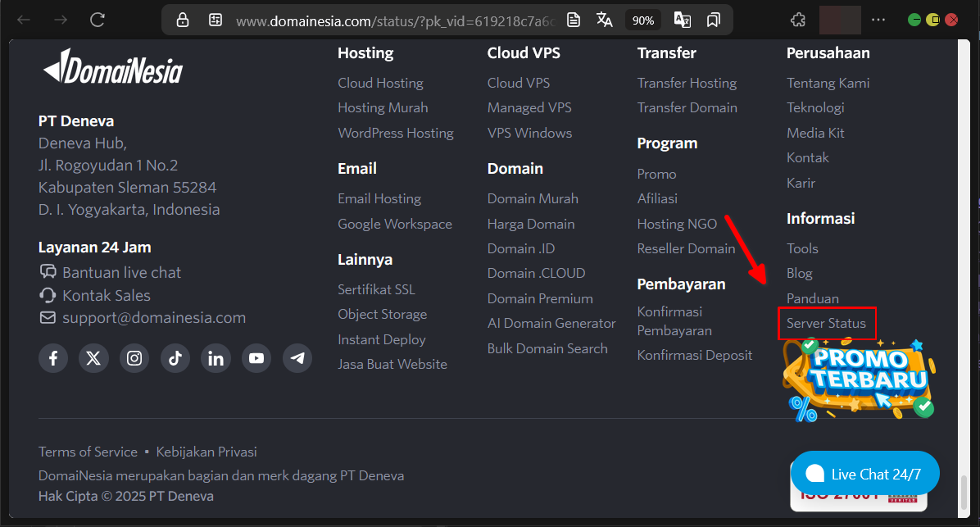
Task: Open Instant Deploy link
Action: pyautogui.click(x=382, y=339)
